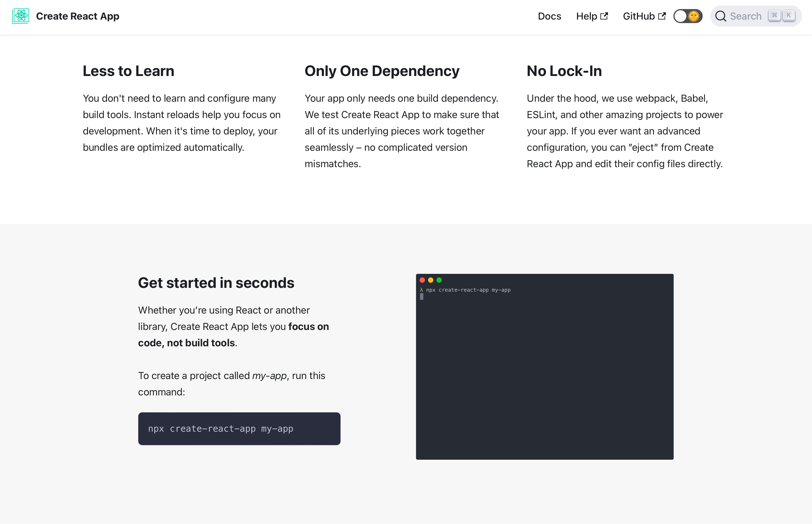The width and height of the screenshot is (812, 524).
Task: Open the Help navigation link
Action: coord(586,16)
